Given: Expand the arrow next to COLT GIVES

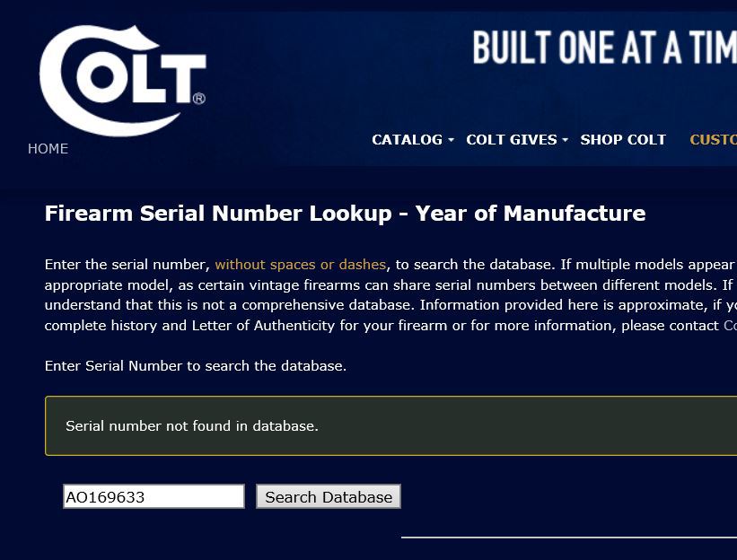Looking at the screenshot, I should coord(566,141).
